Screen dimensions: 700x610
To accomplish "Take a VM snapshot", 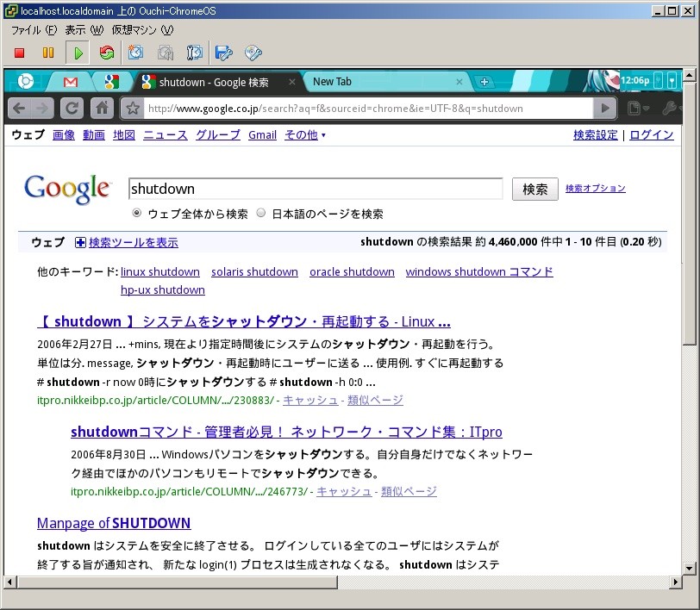I will [x=135, y=53].
